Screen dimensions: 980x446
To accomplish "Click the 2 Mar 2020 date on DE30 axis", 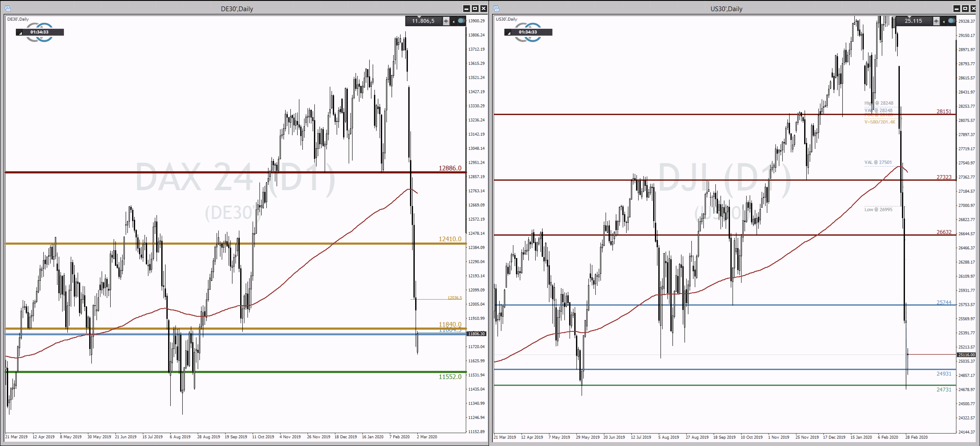I will (427, 437).
